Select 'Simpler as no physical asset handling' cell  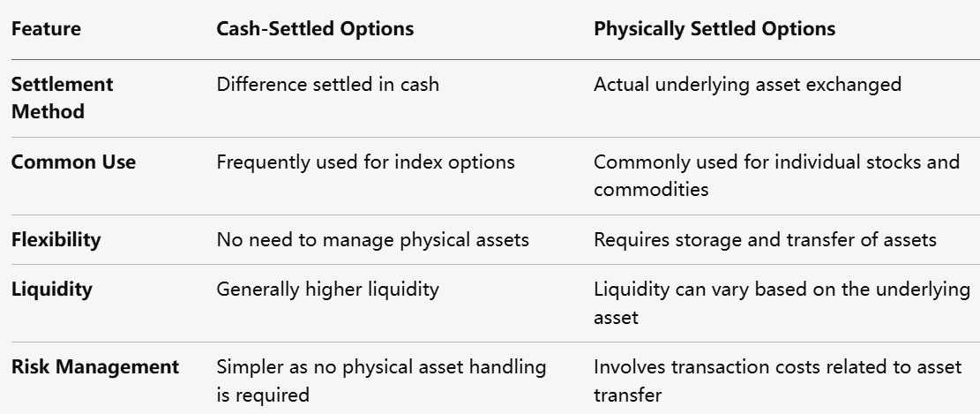(x=381, y=366)
